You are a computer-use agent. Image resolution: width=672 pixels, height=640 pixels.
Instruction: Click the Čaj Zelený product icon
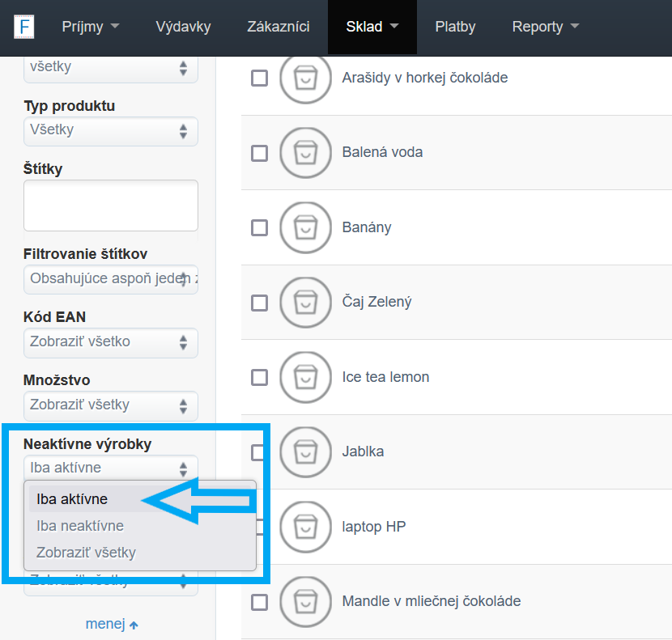click(305, 302)
